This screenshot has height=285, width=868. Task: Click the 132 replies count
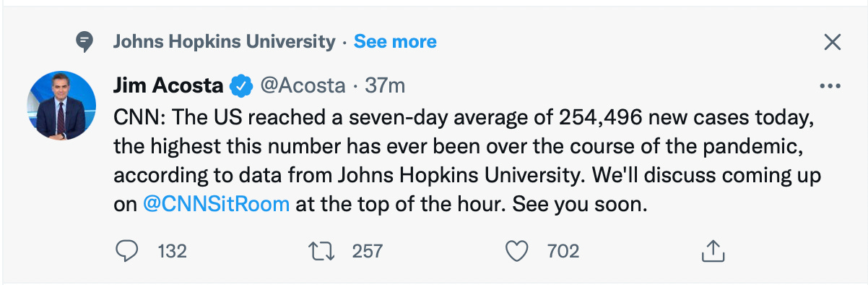tap(172, 251)
